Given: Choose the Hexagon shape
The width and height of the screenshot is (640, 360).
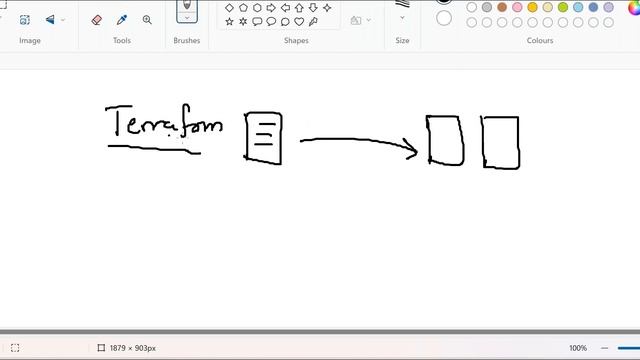Looking at the screenshot, I should 257,8.
